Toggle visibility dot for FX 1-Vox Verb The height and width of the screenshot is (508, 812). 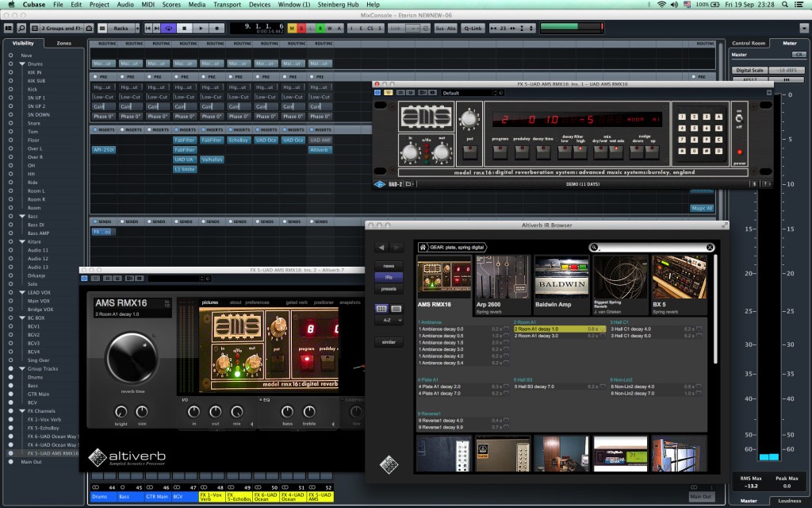[10, 419]
